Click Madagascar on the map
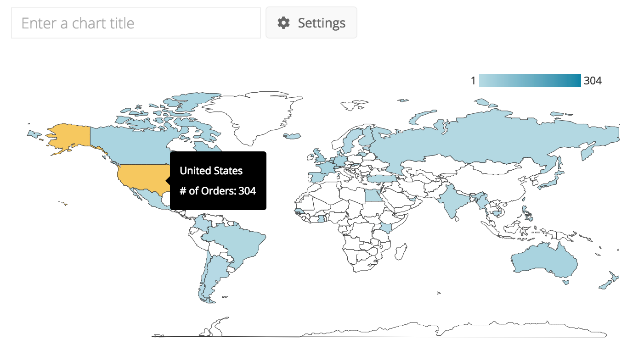The width and height of the screenshot is (644, 356). (x=401, y=251)
